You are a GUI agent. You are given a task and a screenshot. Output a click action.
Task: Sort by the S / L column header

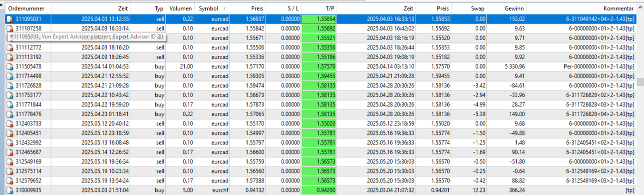click(284, 8)
